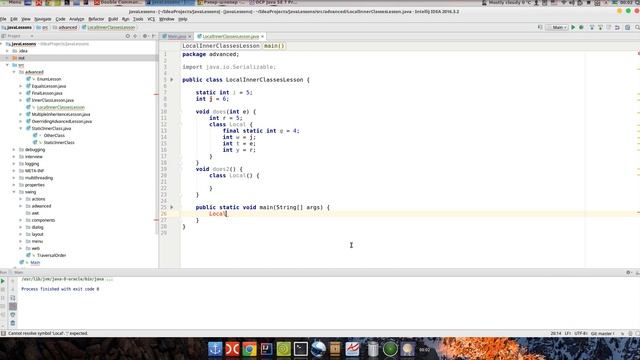Click the highlighted scroll-to-end icon in Run console
This screenshot has width=640, height=360.
click(13, 306)
